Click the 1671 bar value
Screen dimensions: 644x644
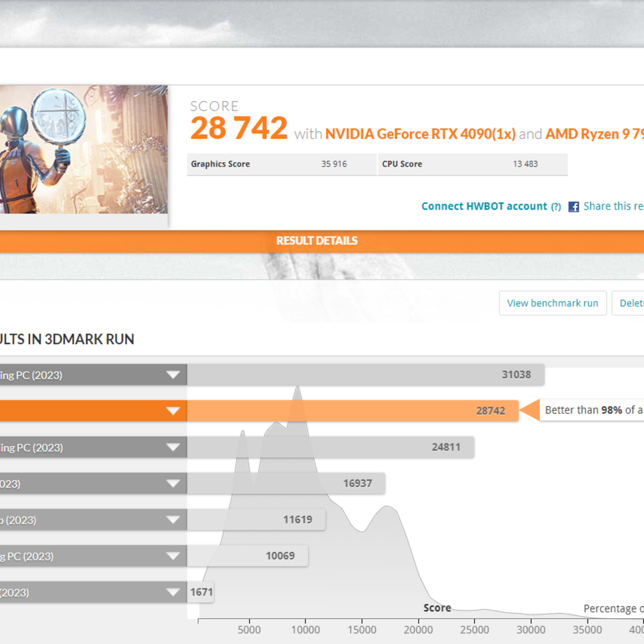[201, 592]
